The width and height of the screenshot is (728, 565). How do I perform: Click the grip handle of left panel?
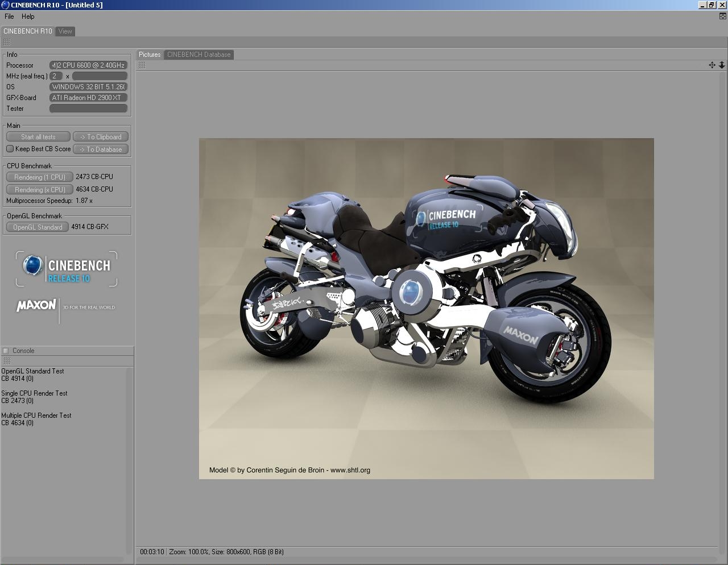(7, 42)
